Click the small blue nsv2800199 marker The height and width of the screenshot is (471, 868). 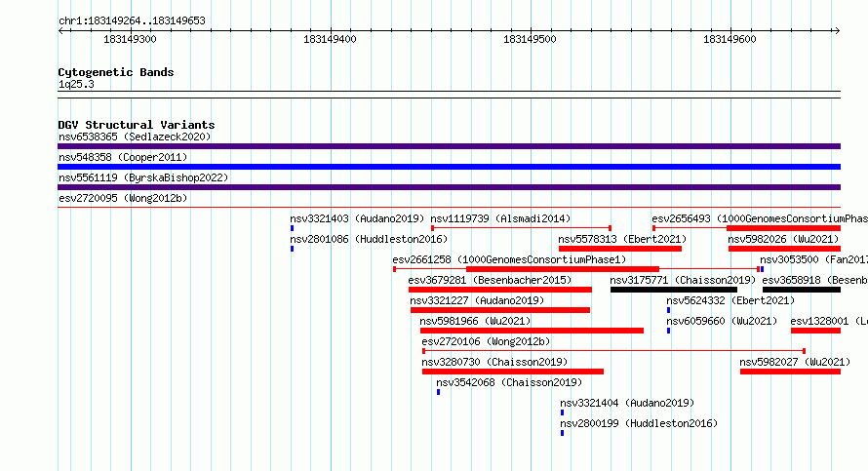coord(563,433)
